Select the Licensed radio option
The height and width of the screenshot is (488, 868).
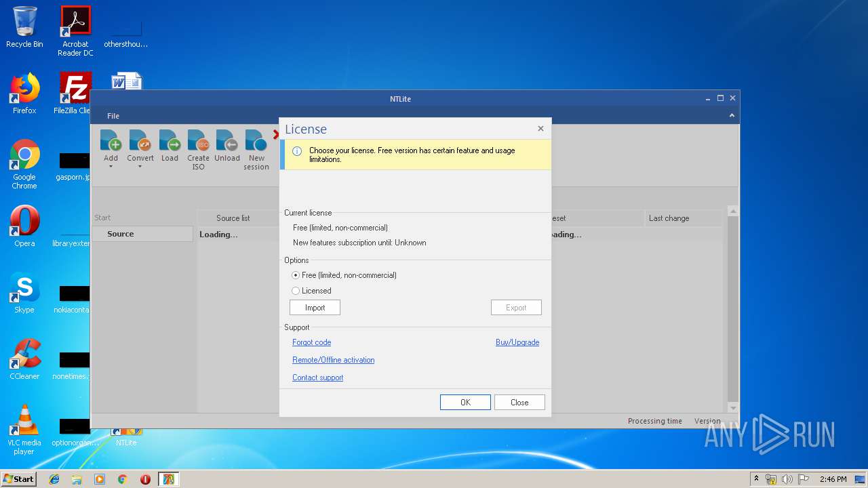(x=311, y=291)
